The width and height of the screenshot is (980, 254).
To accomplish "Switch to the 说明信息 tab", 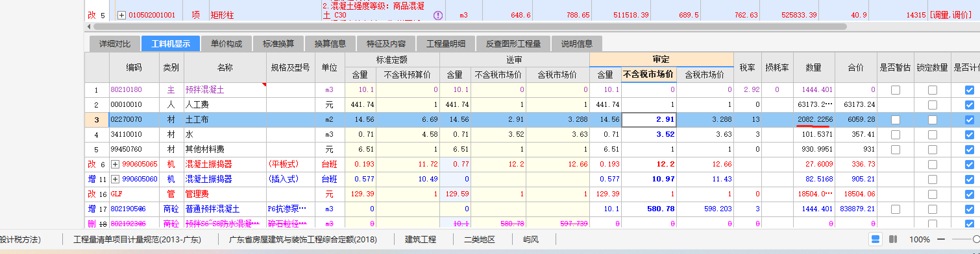I will tap(577, 44).
